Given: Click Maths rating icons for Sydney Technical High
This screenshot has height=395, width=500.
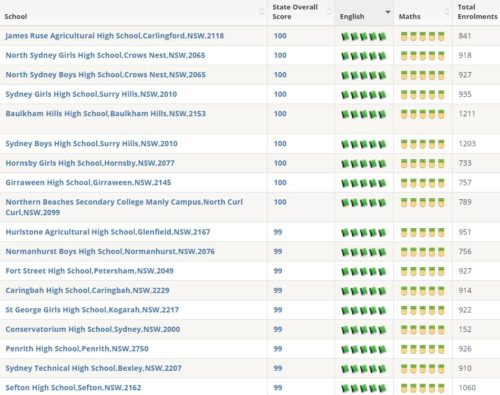Looking at the screenshot, I should (423, 369).
